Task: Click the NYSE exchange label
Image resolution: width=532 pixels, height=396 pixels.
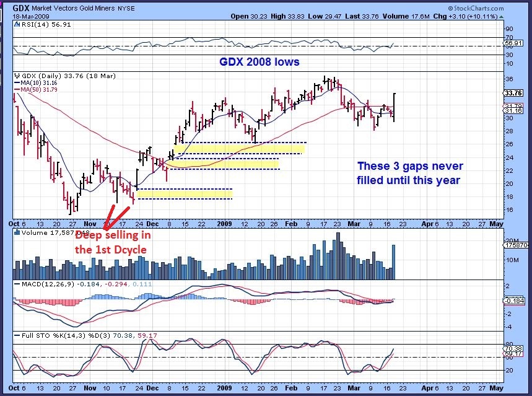Action: [126, 9]
